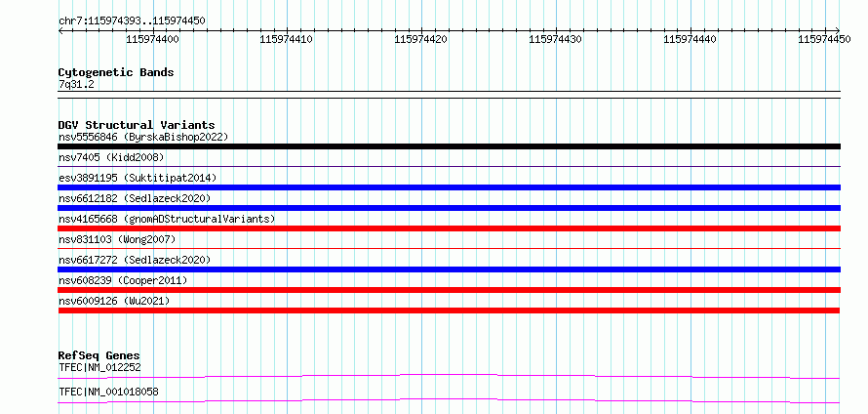Click the DGV Structural Variants track heading
The width and height of the screenshot is (868, 414).
point(137,125)
